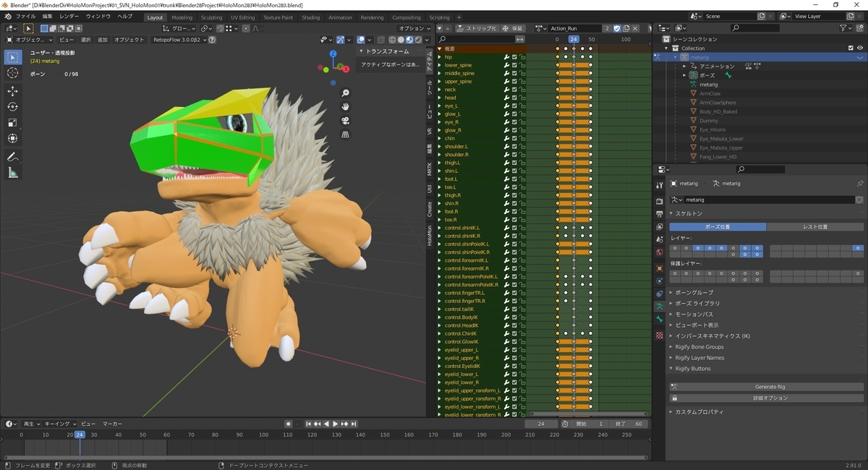Viewport: 868px width, 470px height.
Task: Switch perspective/orthographic with the grid icon
Action: 346,134
